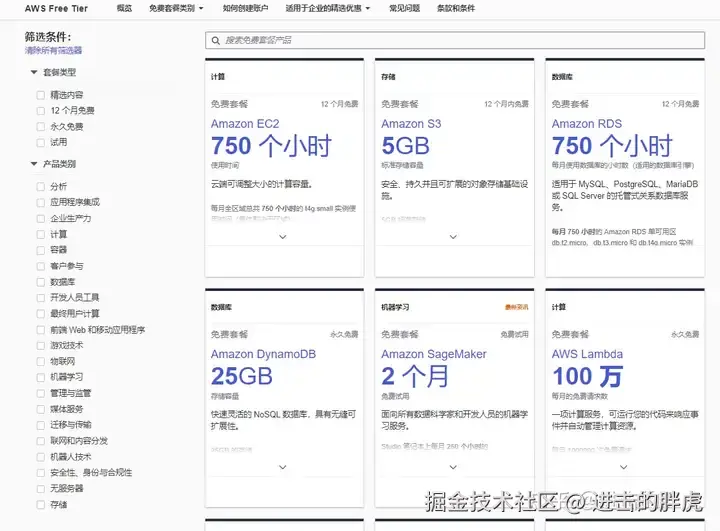Focus the free tier product search field
Screen dimensions: 720x531
coord(455,40)
